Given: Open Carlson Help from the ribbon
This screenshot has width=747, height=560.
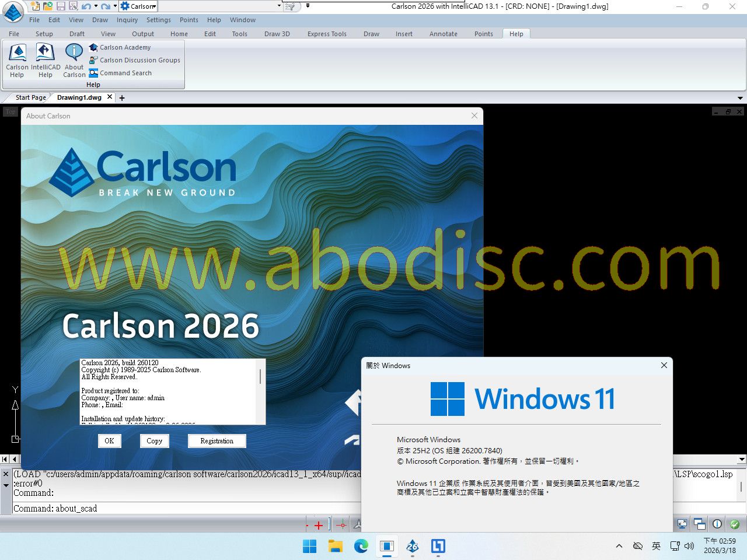Looking at the screenshot, I should tap(18, 60).
